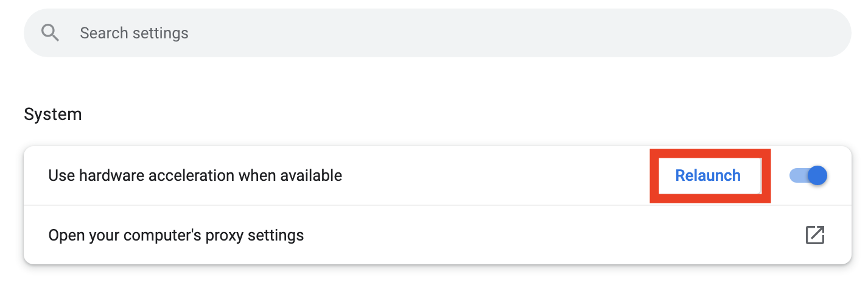Image resolution: width=868 pixels, height=285 pixels.
Task: Open the proxy settings open-in-new-window icon
Action: [814, 235]
